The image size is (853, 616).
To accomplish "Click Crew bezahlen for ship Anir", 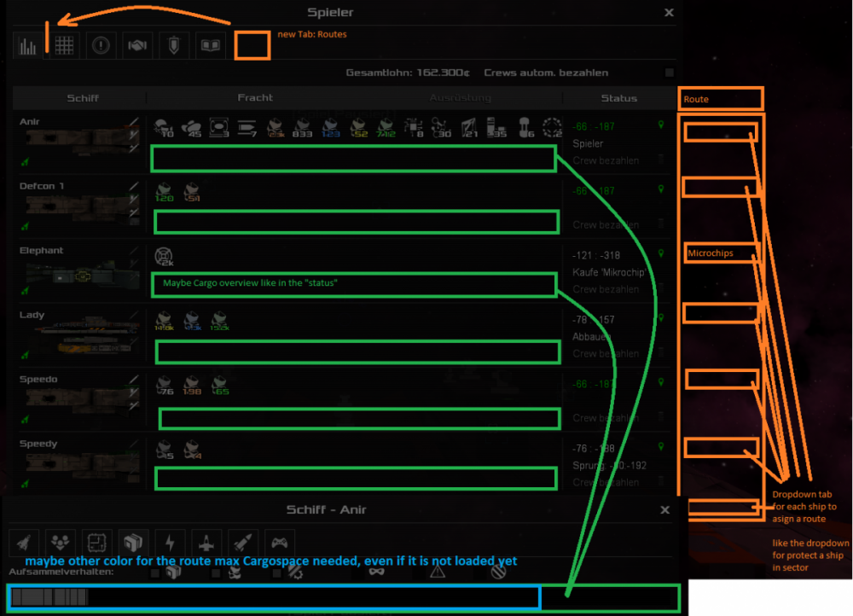I will pos(597,160).
